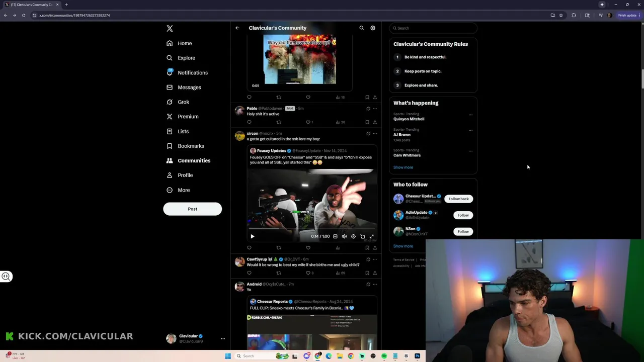Click the Grok icon on xircon's post
Image resolution: width=644 pixels, height=362 pixels.
[x=368, y=134]
